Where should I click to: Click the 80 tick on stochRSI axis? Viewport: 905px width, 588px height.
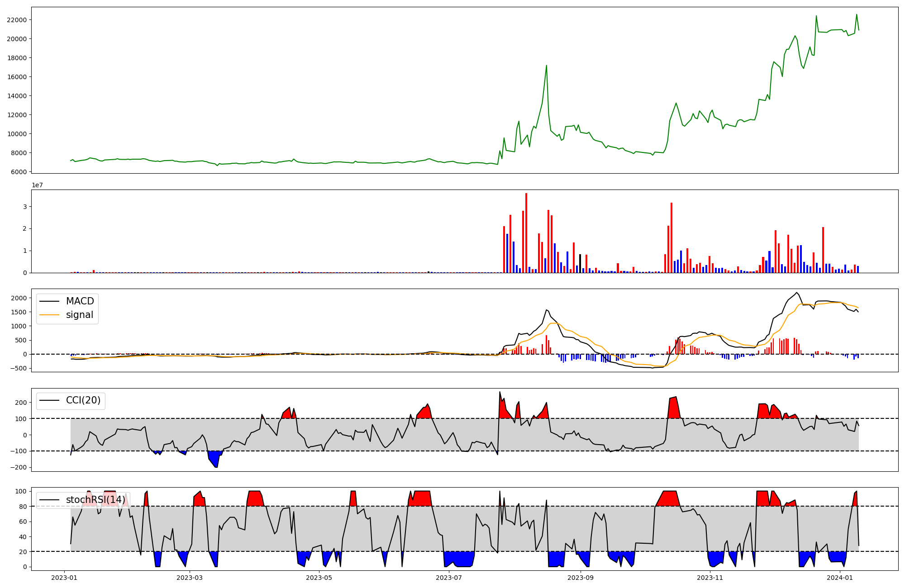[x=23, y=507]
